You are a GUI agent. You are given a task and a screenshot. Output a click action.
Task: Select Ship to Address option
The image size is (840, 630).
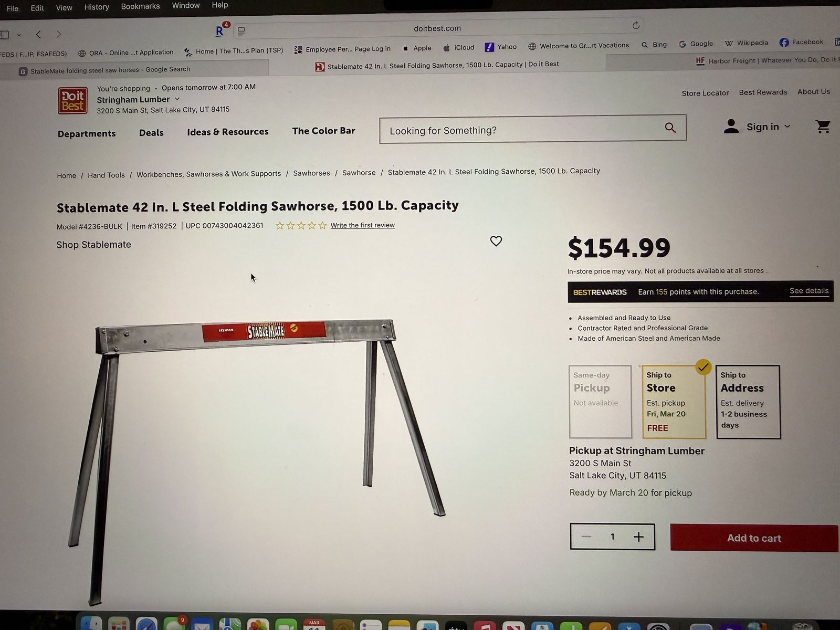click(x=748, y=402)
